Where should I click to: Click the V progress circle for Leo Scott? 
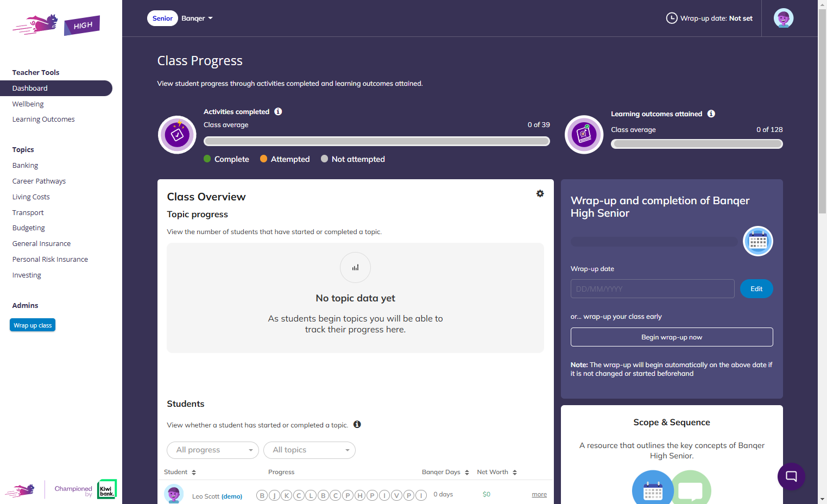396,495
